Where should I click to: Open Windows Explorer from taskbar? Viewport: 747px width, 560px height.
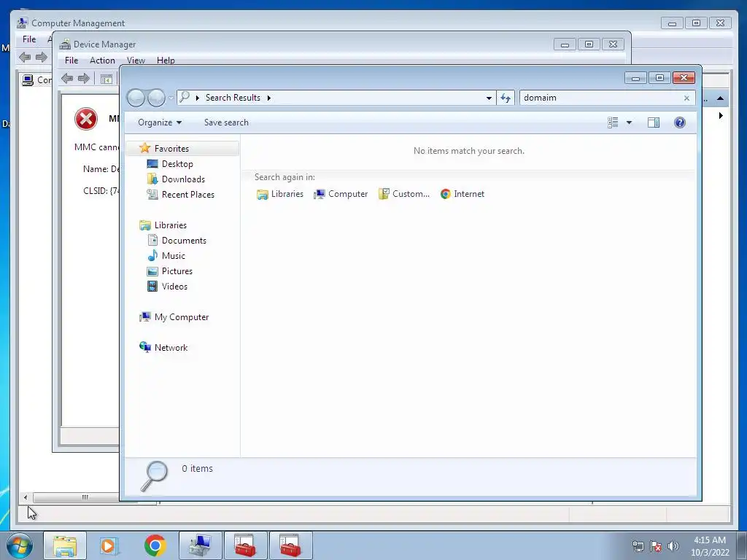[x=65, y=545]
